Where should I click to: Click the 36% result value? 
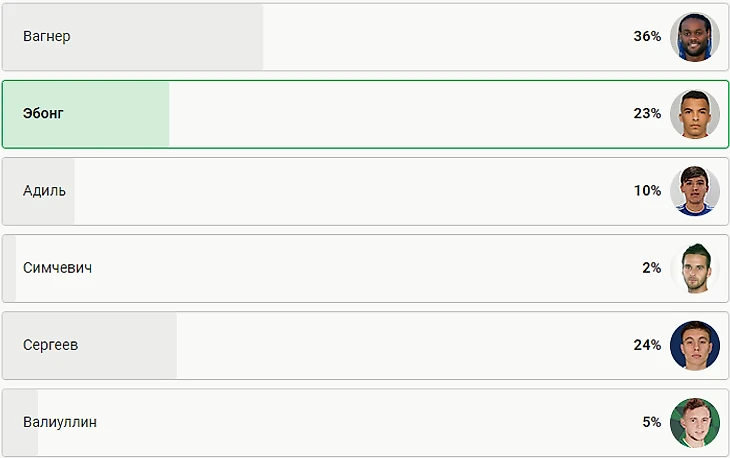click(x=647, y=37)
